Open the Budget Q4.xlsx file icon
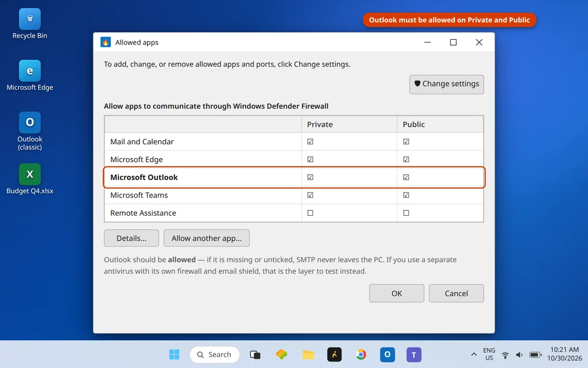The width and height of the screenshot is (588, 368). pos(30,174)
